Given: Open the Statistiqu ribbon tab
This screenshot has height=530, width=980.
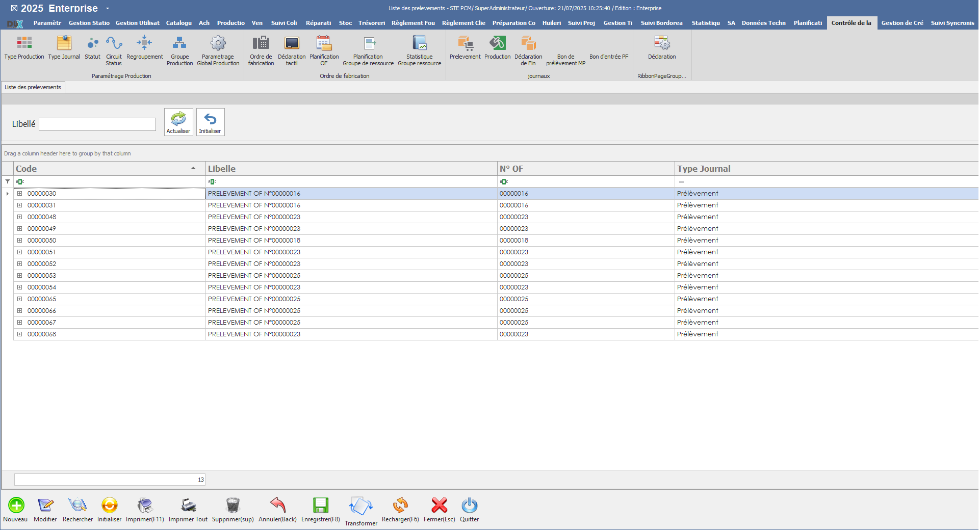Looking at the screenshot, I should 705,23.
